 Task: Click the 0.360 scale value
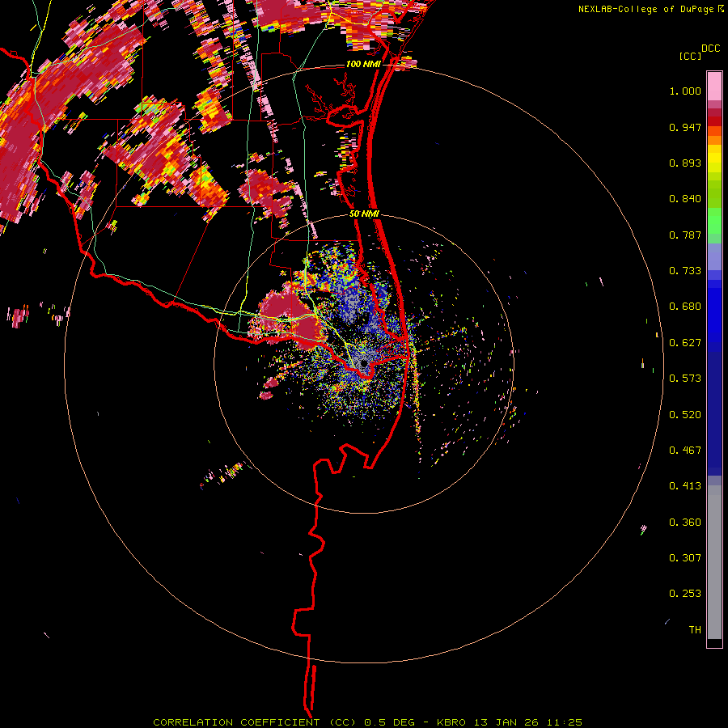(x=685, y=523)
